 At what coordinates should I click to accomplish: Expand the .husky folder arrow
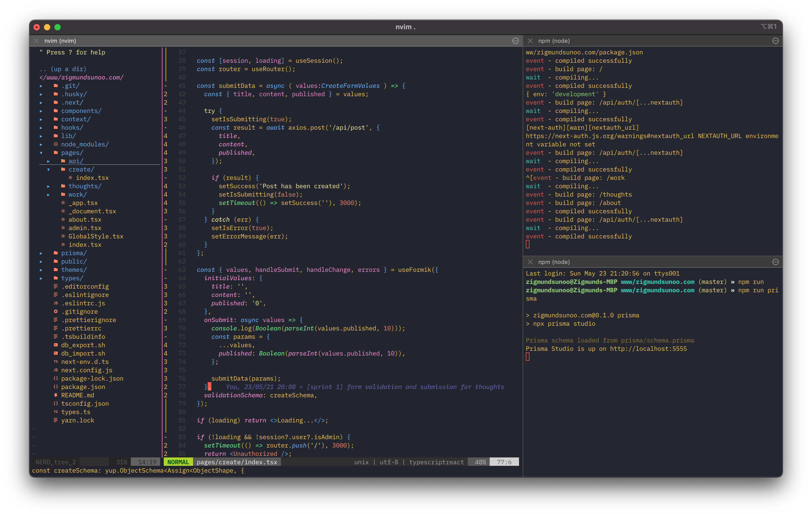tap(41, 94)
